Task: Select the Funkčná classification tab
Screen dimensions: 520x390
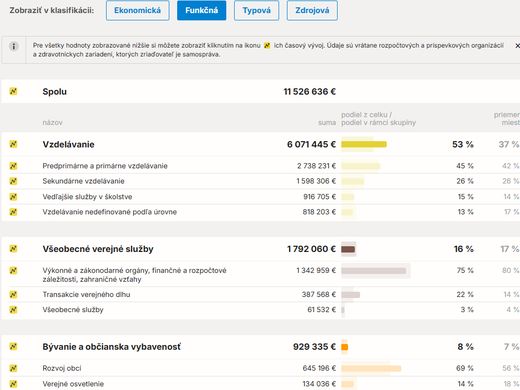Action: point(202,10)
